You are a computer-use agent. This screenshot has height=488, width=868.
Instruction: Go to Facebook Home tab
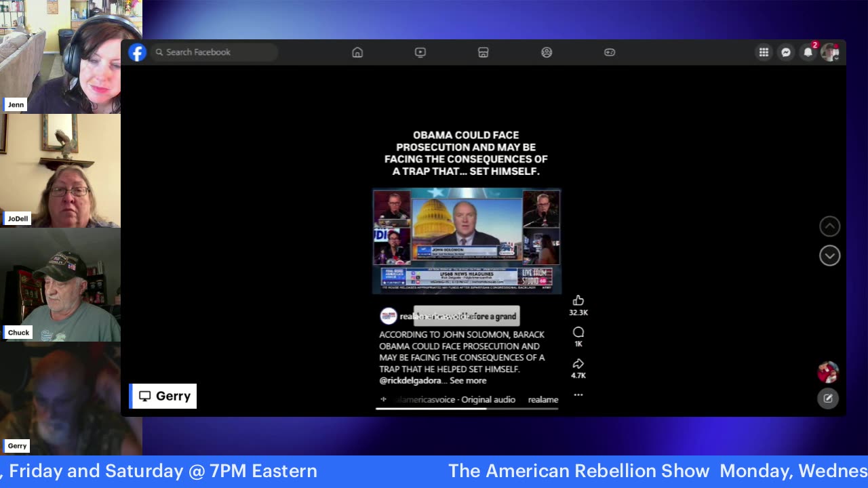(357, 52)
